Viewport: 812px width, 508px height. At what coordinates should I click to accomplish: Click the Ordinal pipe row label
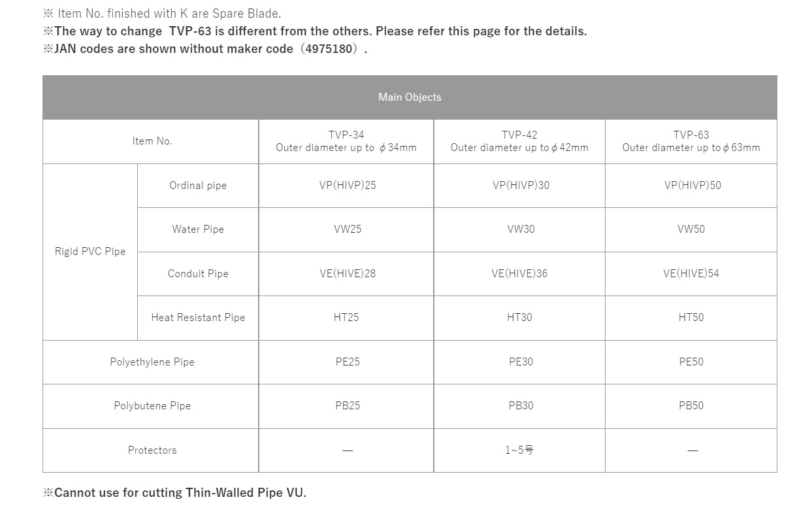coord(198,186)
